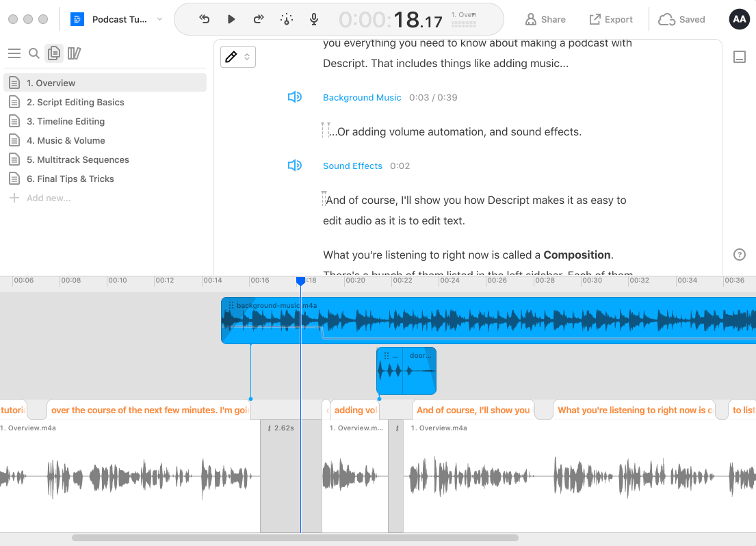Select 'adding vol' word bubble
The image size is (756, 546).
point(355,410)
